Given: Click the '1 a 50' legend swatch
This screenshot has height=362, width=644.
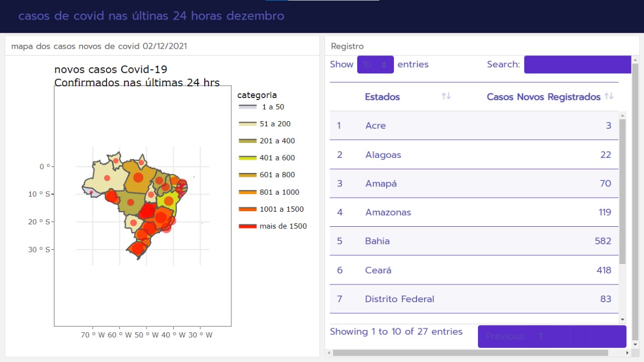Looking at the screenshot, I should (248, 107).
